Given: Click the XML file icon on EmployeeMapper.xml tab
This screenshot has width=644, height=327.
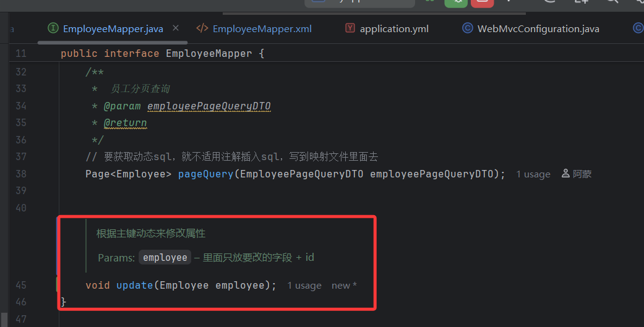Looking at the screenshot, I should pyautogui.click(x=202, y=28).
